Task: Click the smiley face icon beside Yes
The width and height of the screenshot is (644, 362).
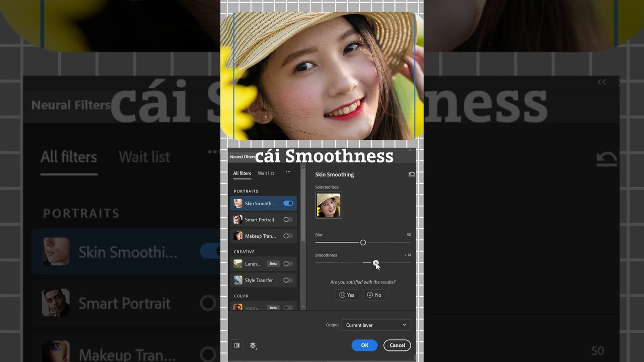Action: [x=342, y=295]
